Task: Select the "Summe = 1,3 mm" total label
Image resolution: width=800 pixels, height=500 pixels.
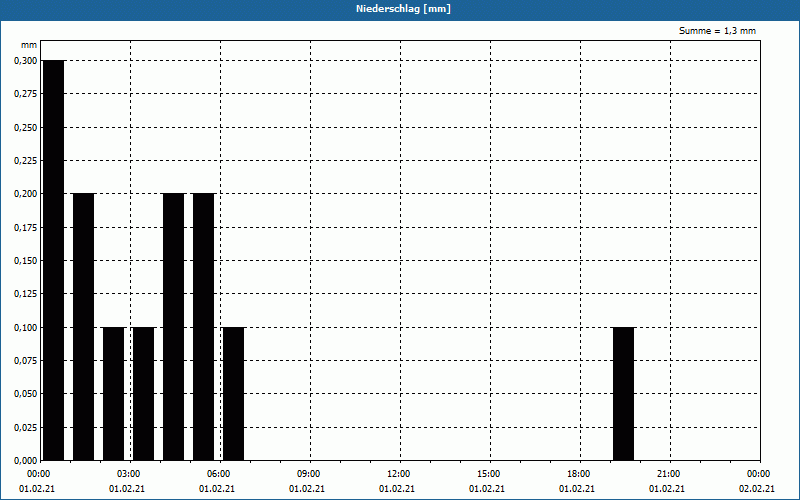Action: click(717, 31)
